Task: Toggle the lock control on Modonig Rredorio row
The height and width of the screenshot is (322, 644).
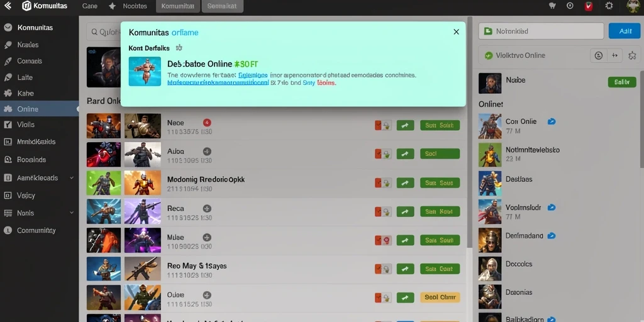Action: [x=383, y=183]
